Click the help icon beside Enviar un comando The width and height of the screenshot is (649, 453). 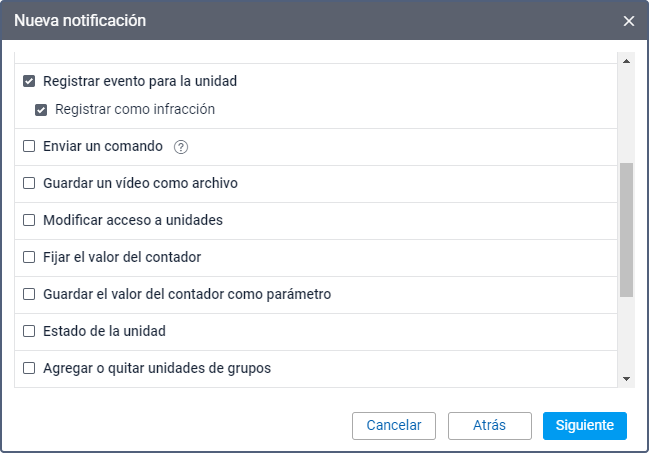tap(181, 147)
